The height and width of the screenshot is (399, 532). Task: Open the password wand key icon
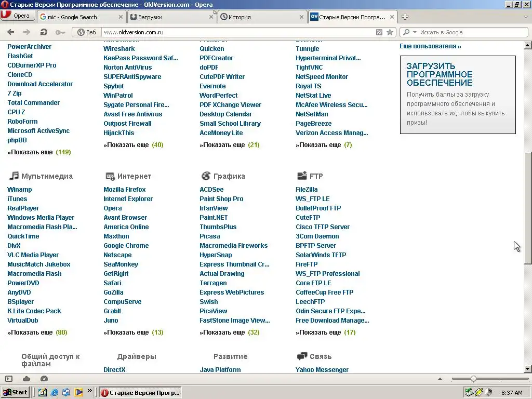pyautogui.click(x=60, y=32)
